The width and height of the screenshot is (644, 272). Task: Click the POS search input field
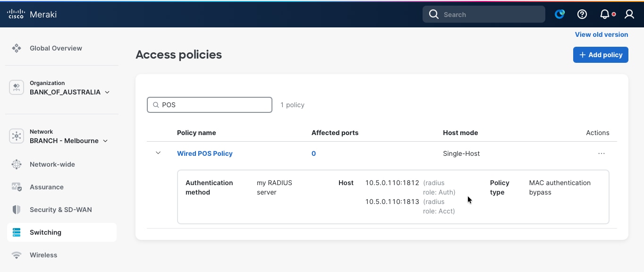coord(209,104)
